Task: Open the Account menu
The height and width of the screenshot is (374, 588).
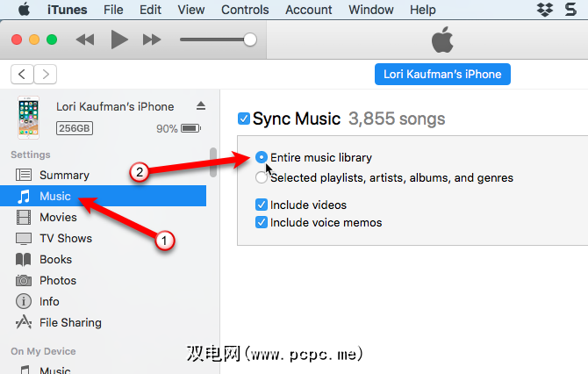Action: click(x=309, y=11)
